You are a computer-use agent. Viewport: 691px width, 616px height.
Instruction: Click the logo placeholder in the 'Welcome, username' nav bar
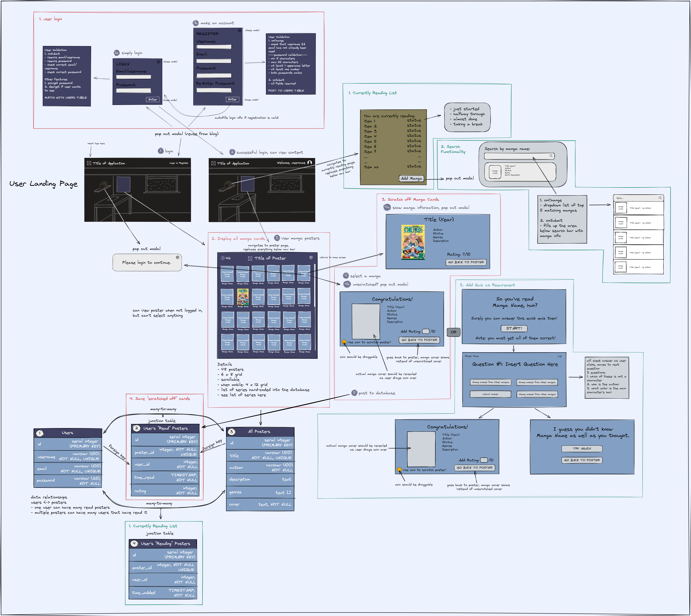(x=214, y=163)
